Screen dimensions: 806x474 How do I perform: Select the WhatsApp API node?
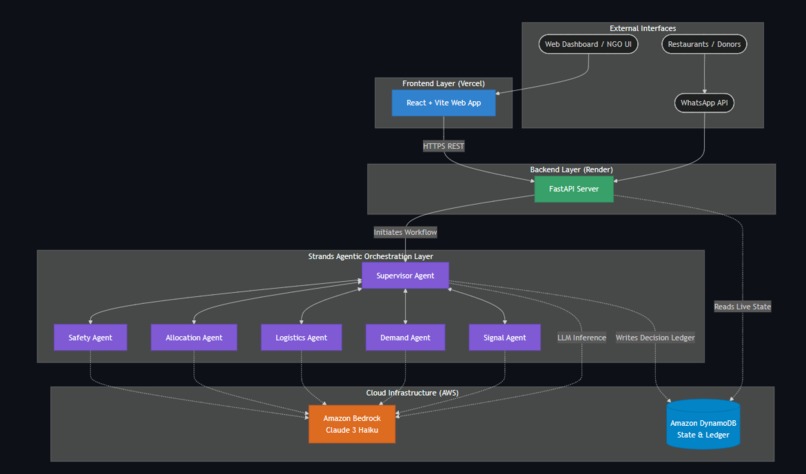coord(704,103)
